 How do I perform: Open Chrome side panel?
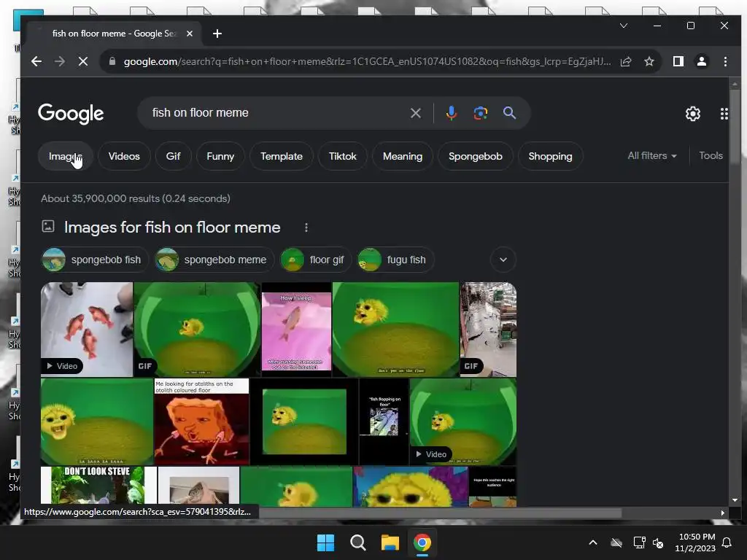tap(678, 61)
